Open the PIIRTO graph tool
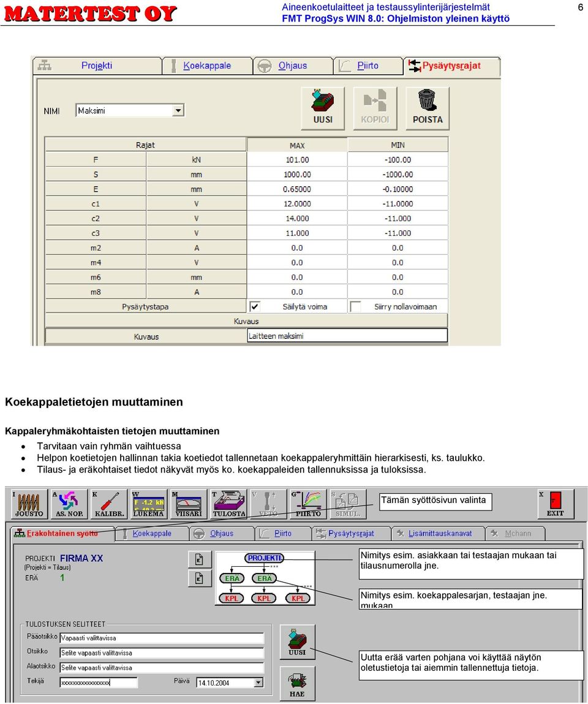This screenshot has height=704, width=588. 308,504
